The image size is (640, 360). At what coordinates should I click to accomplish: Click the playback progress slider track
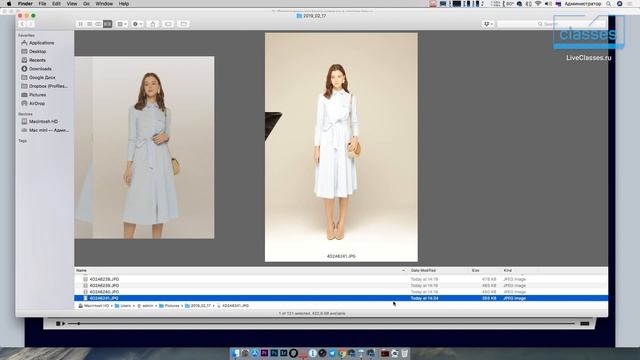(x=321, y=324)
